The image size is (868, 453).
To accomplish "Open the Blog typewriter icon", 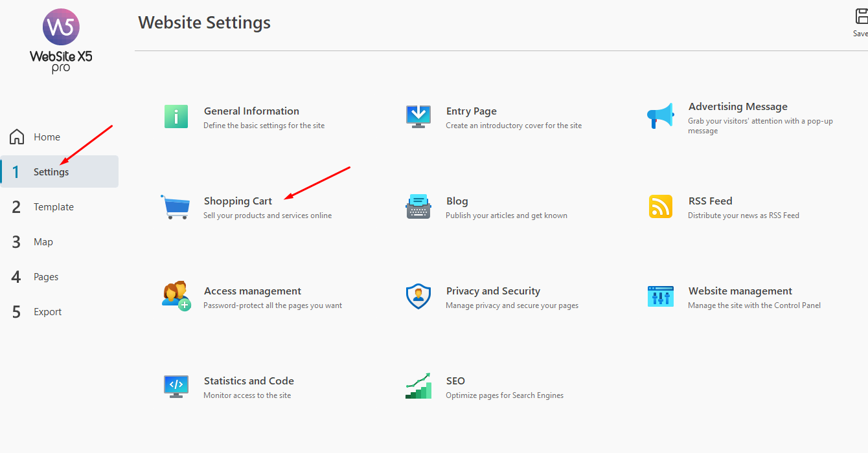I will point(418,207).
